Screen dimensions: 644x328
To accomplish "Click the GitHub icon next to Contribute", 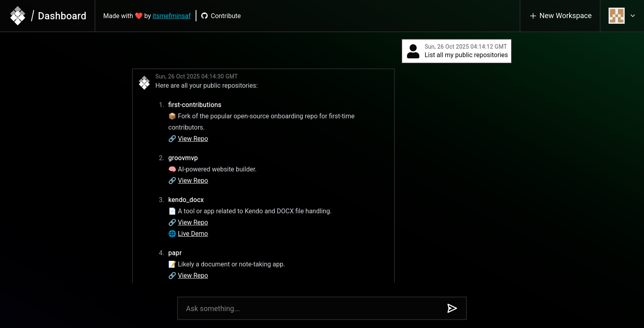I will pyautogui.click(x=204, y=16).
